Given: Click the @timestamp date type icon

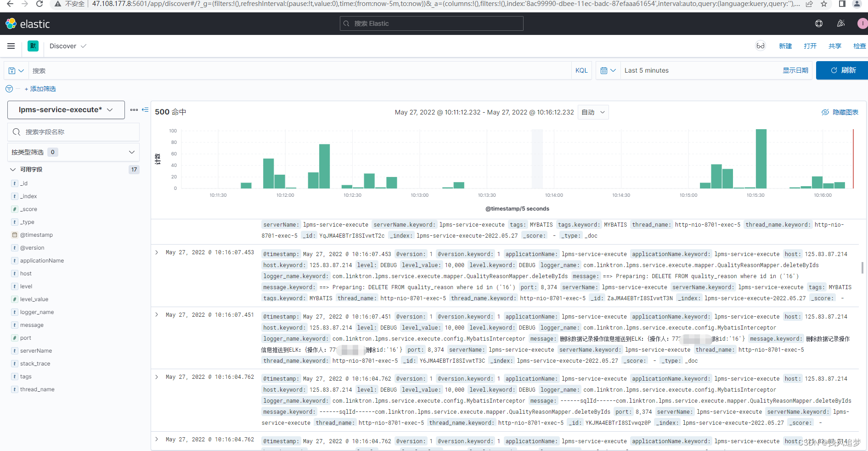Looking at the screenshot, I should (15, 235).
